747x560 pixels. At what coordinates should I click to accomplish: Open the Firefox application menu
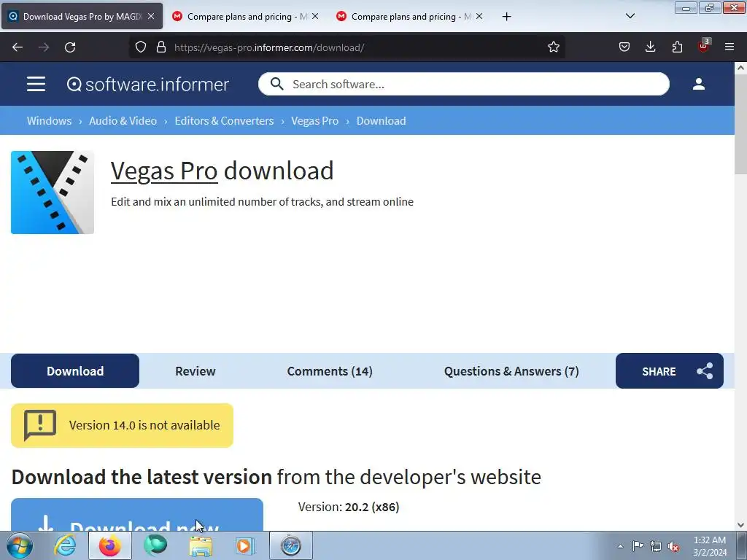729,47
